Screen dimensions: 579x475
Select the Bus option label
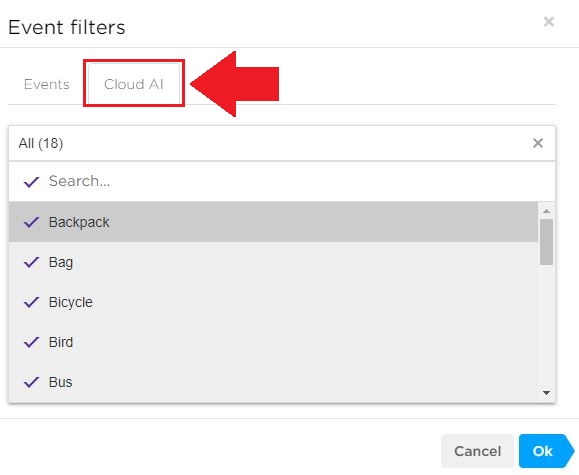61,382
